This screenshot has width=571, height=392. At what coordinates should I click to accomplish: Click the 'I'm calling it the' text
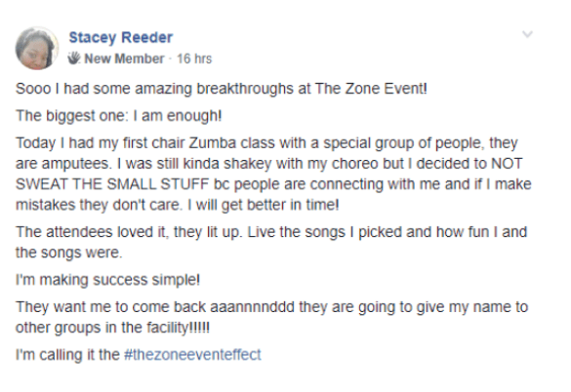coord(67,355)
